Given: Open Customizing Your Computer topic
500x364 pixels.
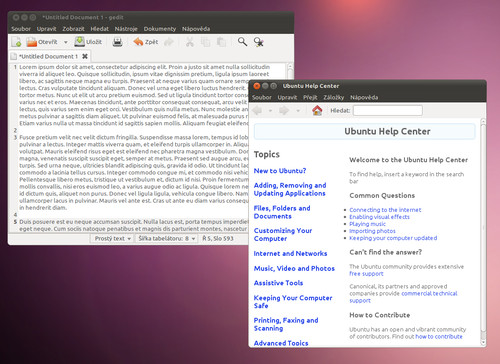Looking at the screenshot, I should [x=283, y=235].
